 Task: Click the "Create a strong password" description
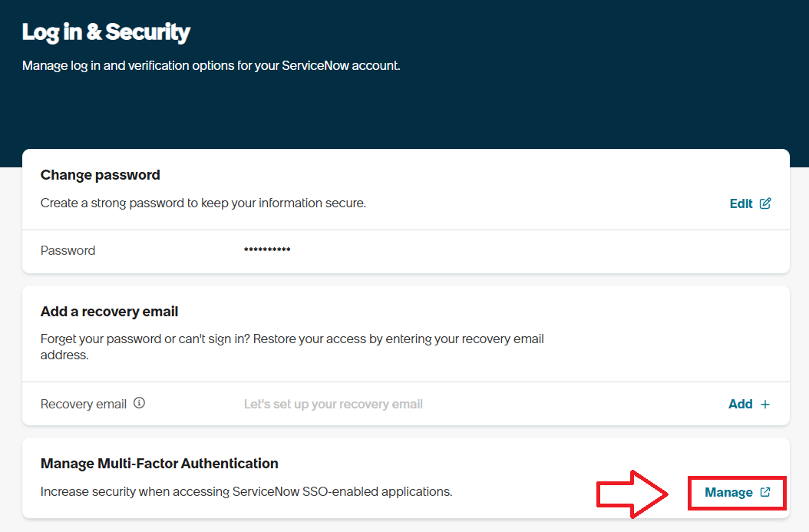[x=203, y=203]
